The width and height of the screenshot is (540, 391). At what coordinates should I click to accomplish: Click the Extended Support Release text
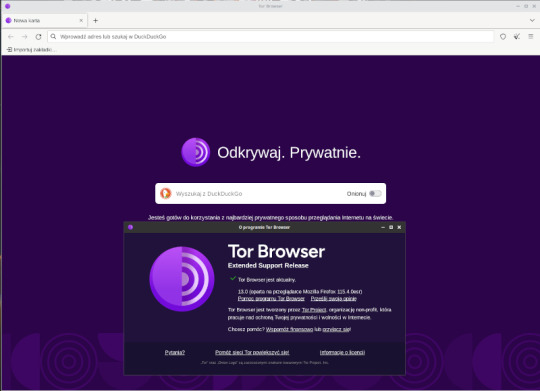[268, 266]
